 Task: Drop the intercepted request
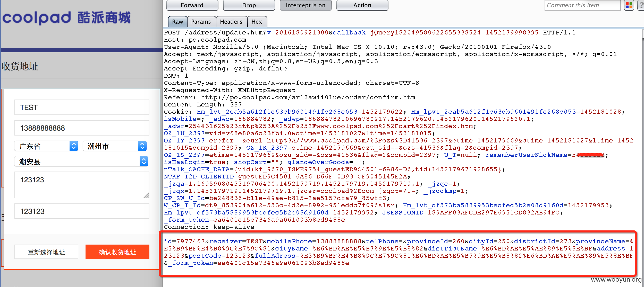point(249,5)
